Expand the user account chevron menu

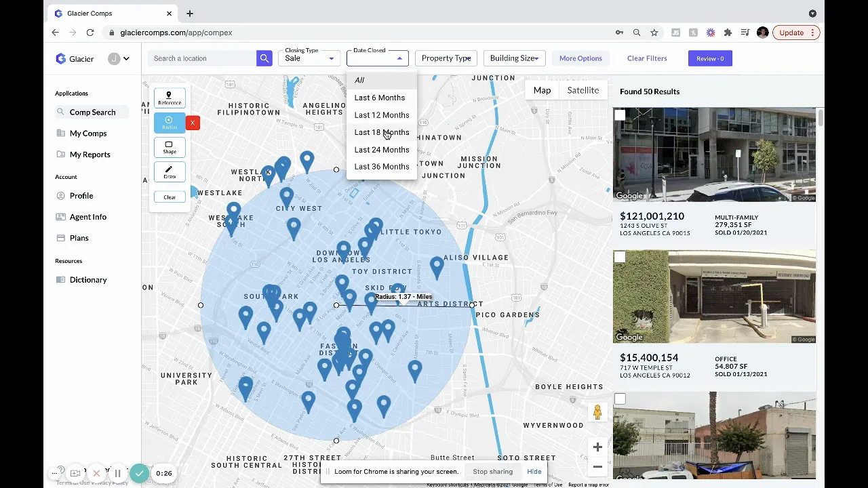coord(126,59)
